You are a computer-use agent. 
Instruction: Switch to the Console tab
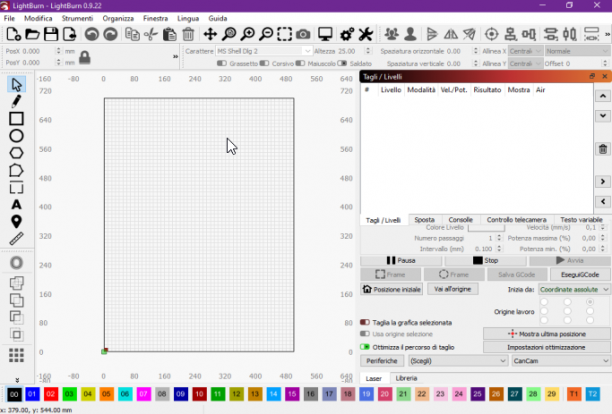pyautogui.click(x=460, y=220)
